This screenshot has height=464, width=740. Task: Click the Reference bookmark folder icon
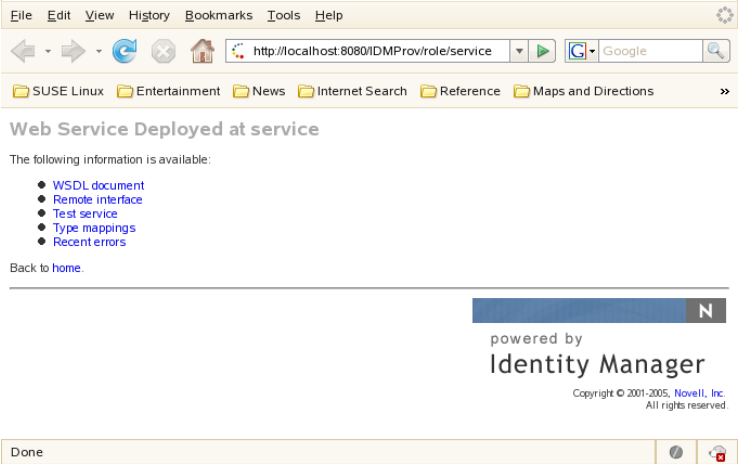point(429,91)
